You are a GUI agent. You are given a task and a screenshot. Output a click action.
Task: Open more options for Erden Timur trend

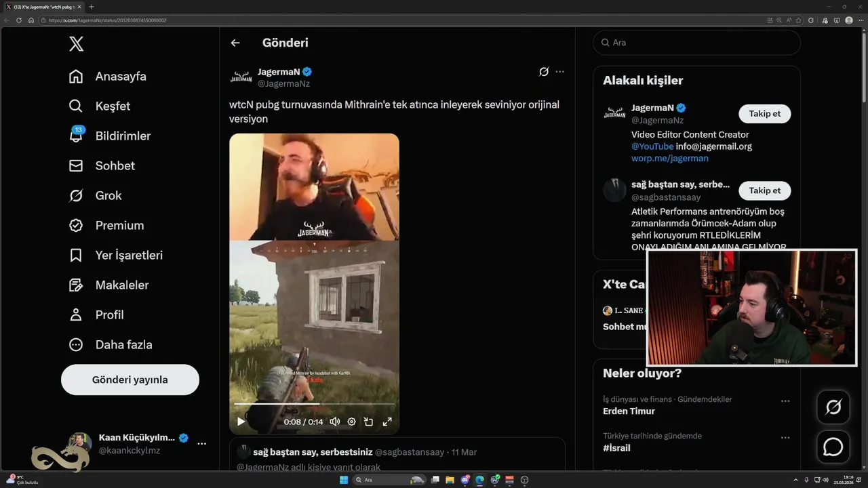pyautogui.click(x=785, y=401)
